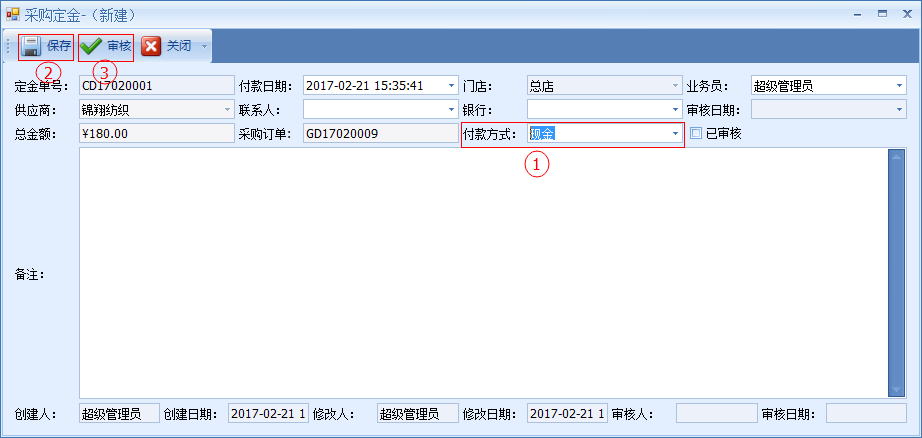
Task: Click the 总金额 amount field
Action: pyautogui.click(x=155, y=133)
